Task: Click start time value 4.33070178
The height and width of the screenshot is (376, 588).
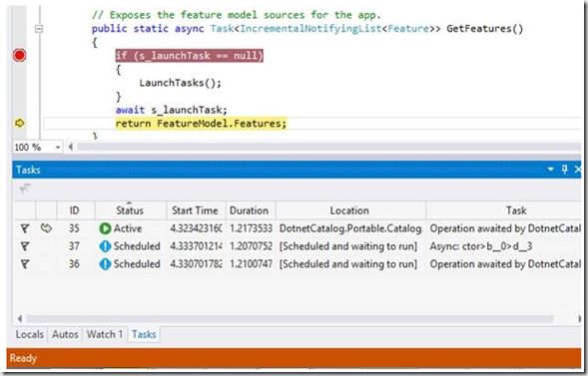Action: tap(196, 264)
